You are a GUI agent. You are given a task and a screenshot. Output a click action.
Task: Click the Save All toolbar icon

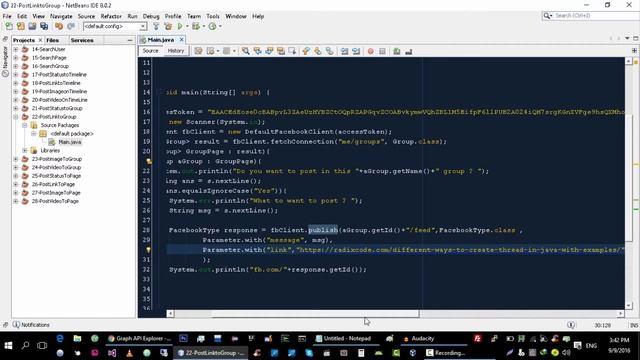point(44,26)
